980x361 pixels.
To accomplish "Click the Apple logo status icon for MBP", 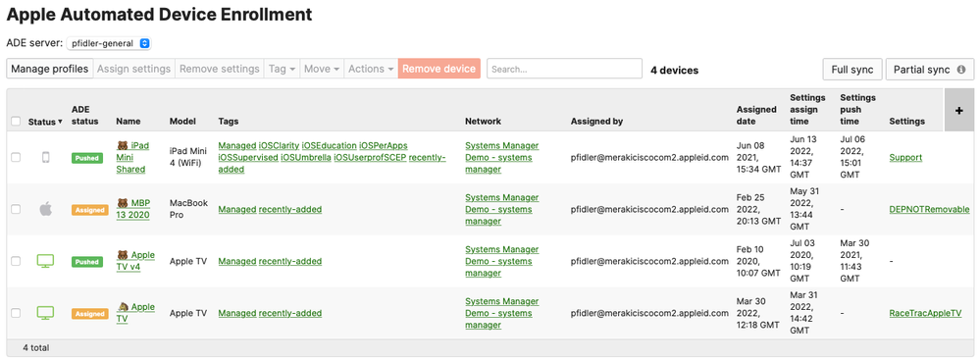I will pos(46,209).
